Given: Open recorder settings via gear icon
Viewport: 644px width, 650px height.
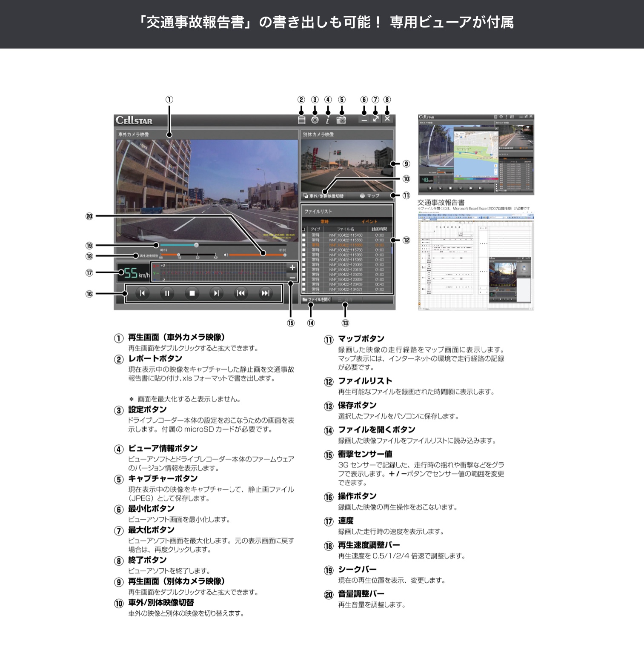Looking at the screenshot, I should tap(315, 120).
